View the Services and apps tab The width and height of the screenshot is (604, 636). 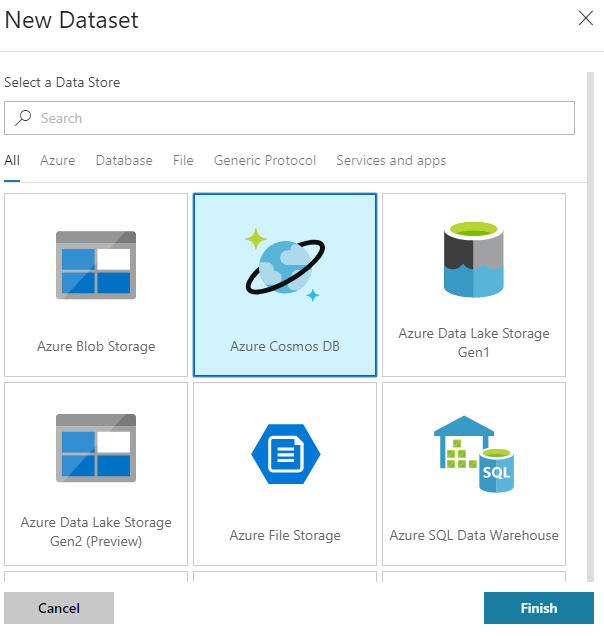click(x=391, y=160)
